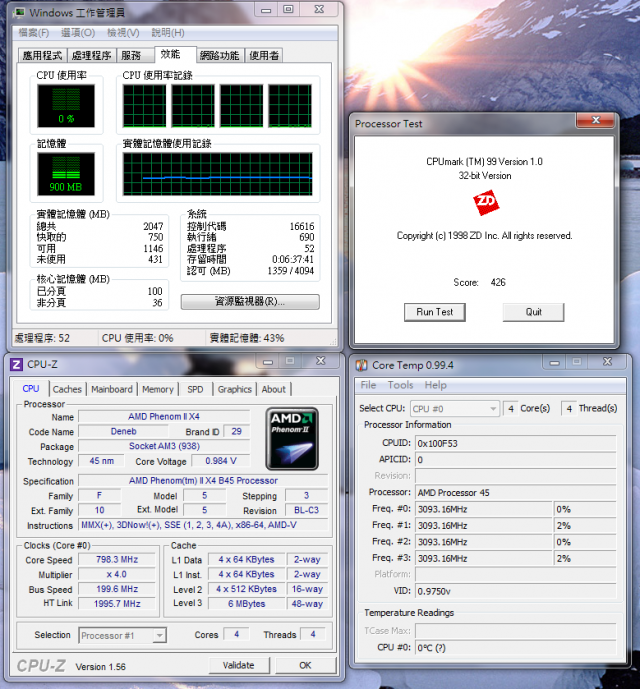Click the 存留時間 value 0:06:37:41
The width and height of the screenshot is (640, 690).
(293, 259)
